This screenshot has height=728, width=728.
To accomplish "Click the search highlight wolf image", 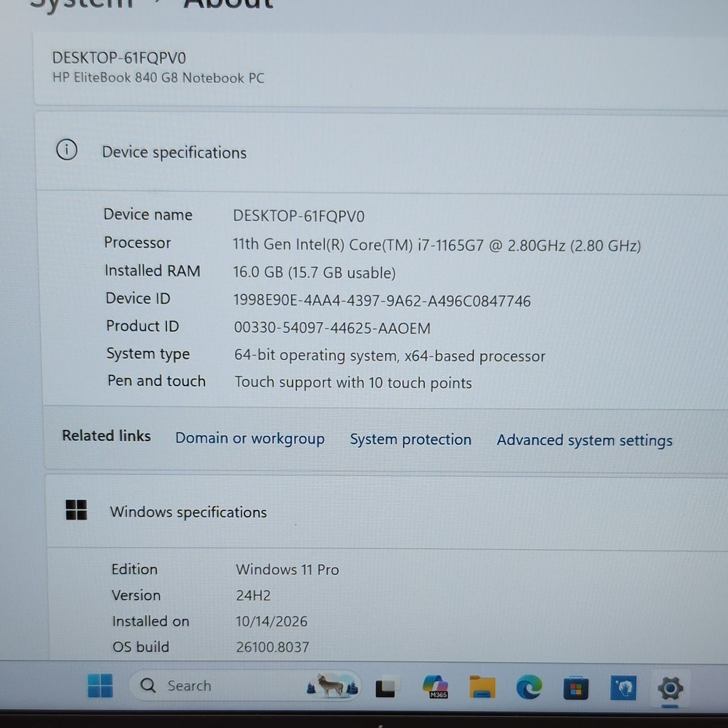I will 332,686.
